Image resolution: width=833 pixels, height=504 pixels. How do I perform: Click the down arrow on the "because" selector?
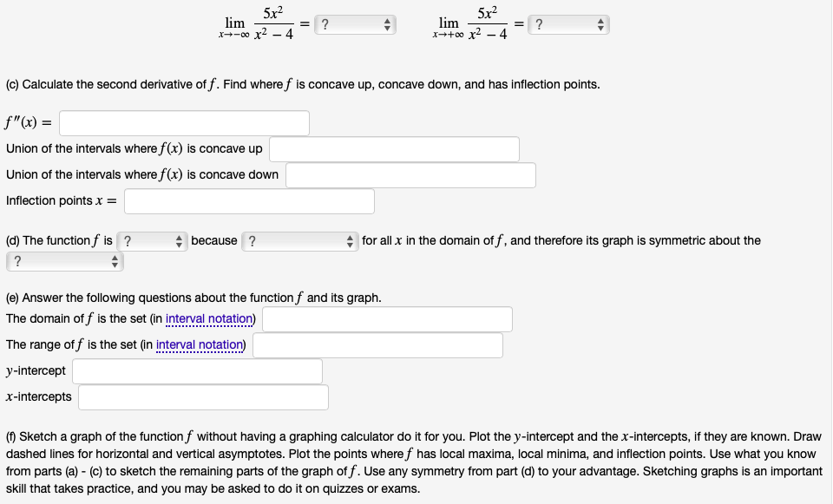click(x=351, y=244)
